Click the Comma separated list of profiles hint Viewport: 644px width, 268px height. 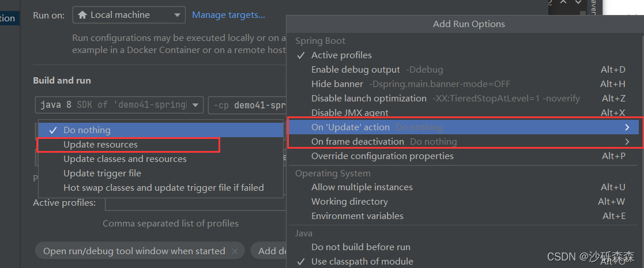click(x=171, y=224)
